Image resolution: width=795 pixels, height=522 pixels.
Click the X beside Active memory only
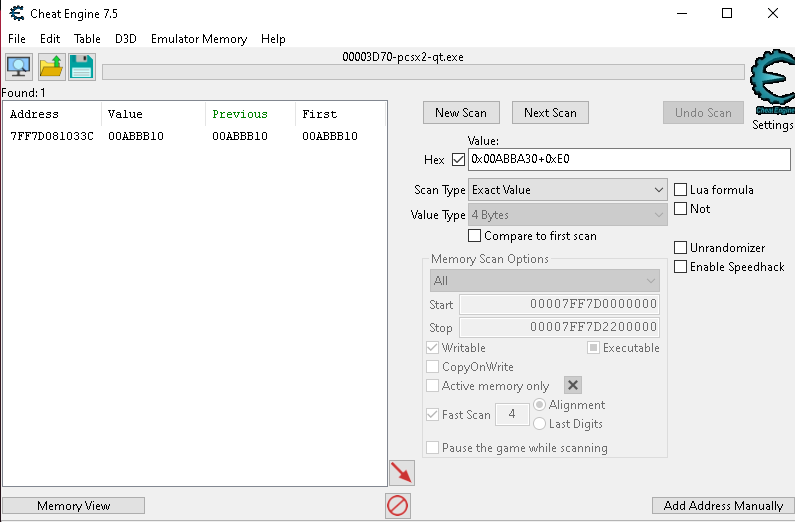[573, 385]
